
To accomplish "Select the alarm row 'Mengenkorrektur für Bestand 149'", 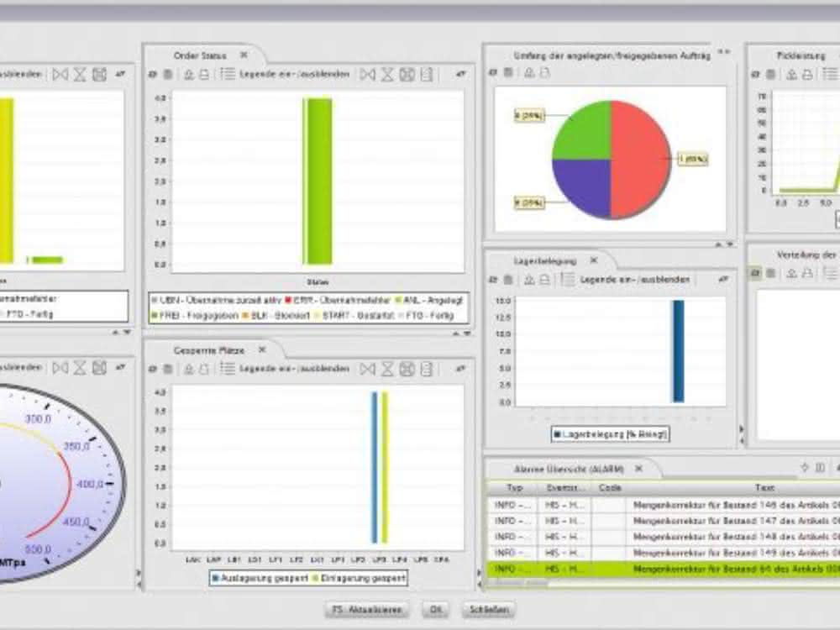I will [664, 553].
